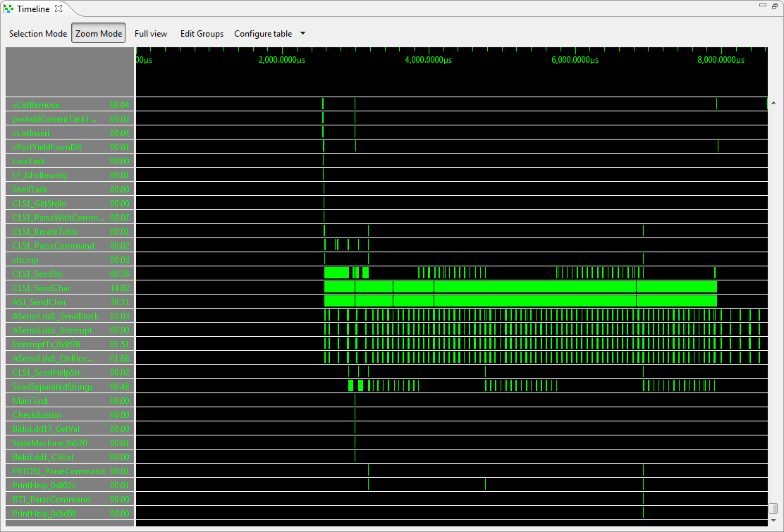Click the 4,000.0000µs marker on time ruler

tap(428, 60)
